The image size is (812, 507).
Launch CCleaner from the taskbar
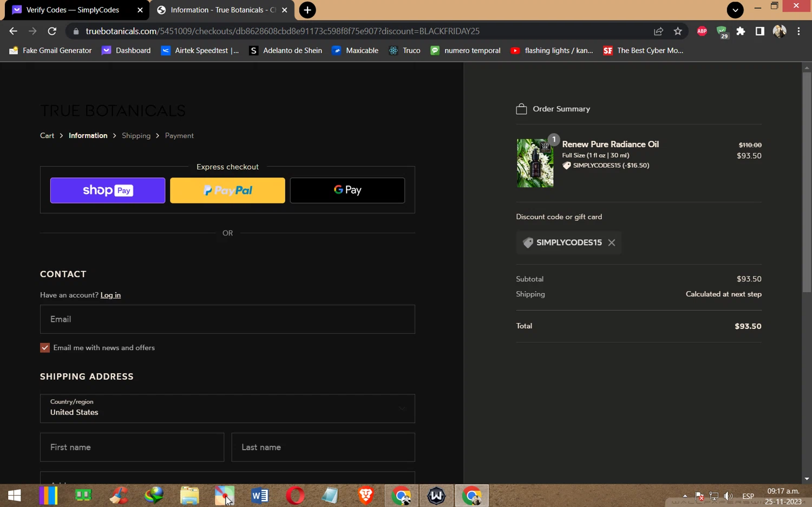pyautogui.click(x=119, y=496)
